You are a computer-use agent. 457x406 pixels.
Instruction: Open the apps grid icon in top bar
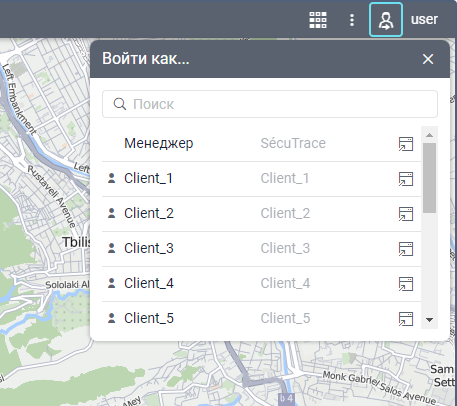click(318, 20)
